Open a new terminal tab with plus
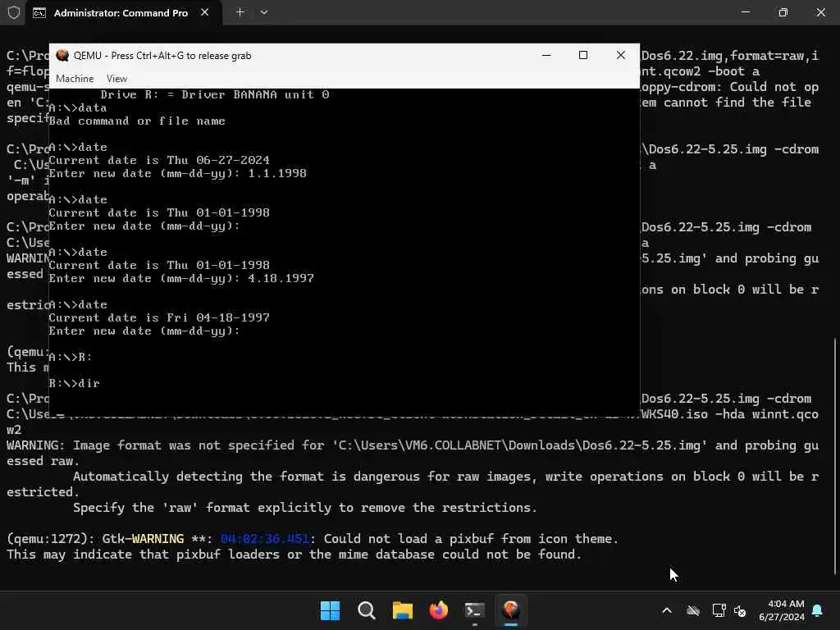Image resolution: width=840 pixels, height=630 pixels. 240,11
